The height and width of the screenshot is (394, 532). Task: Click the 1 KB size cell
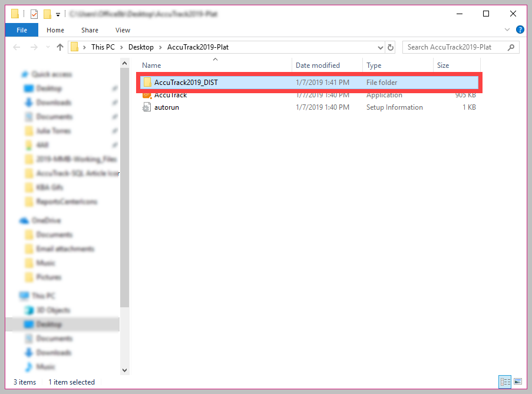click(x=469, y=107)
